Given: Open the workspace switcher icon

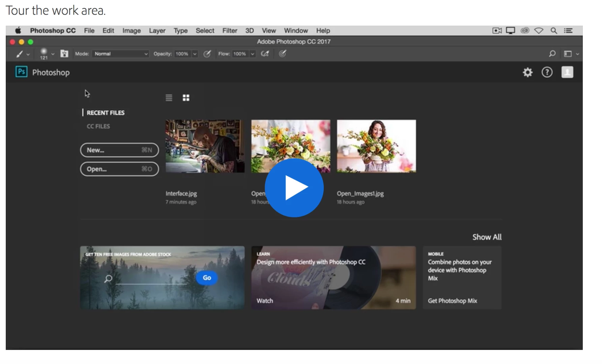Looking at the screenshot, I should click(x=568, y=54).
